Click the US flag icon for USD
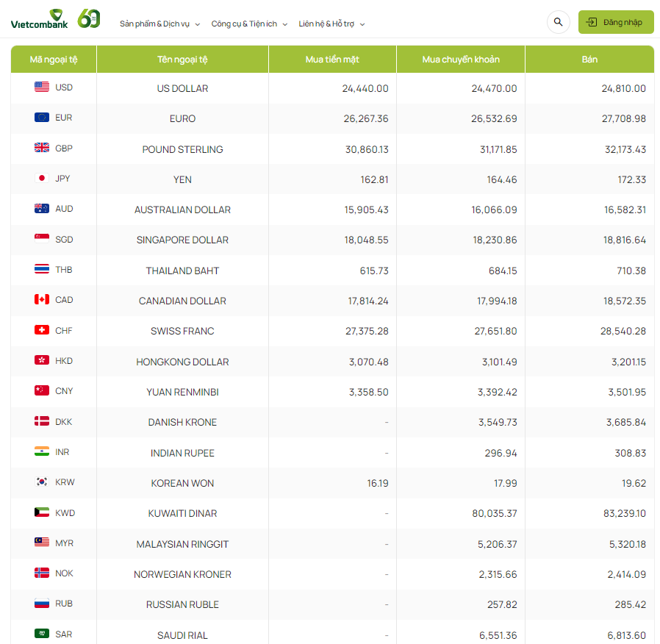This screenshot has width=660, height=644. pyautogui.click(x=42, y=87)
